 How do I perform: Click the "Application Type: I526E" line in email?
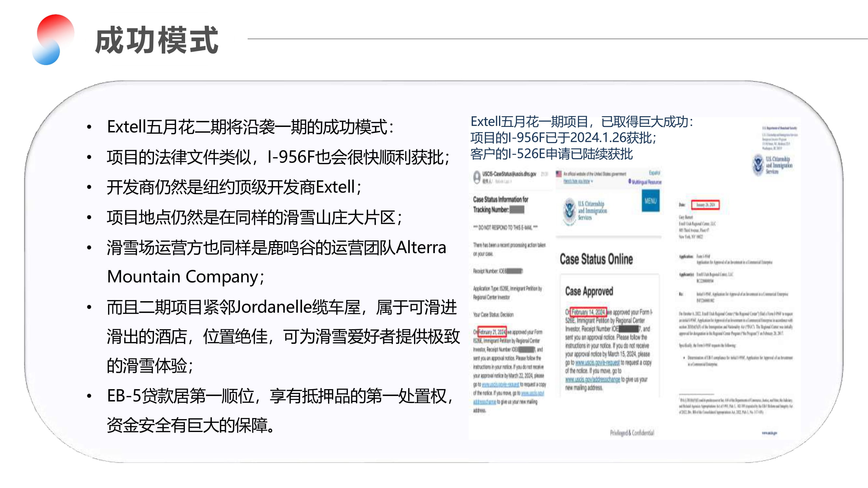tap(507, 293)
